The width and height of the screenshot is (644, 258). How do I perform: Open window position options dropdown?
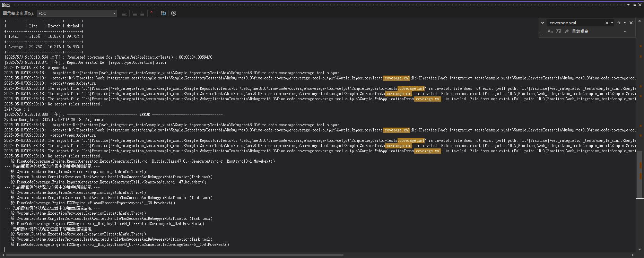point(628,5)
